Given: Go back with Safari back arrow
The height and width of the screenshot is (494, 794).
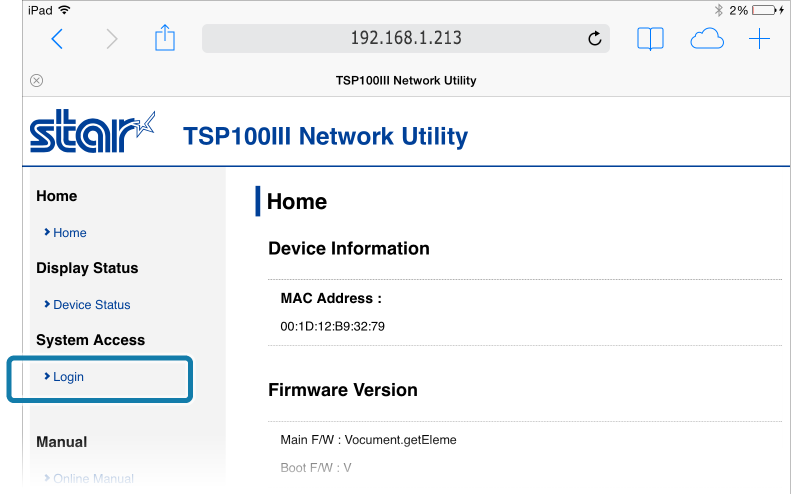Looking at the screenshot, I should click(57, 39).
